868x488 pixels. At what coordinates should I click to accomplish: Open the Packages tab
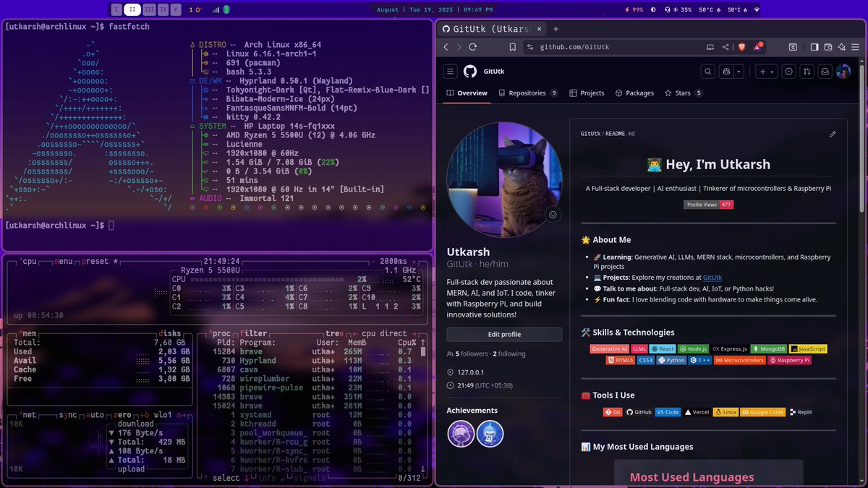coord(634,93)
